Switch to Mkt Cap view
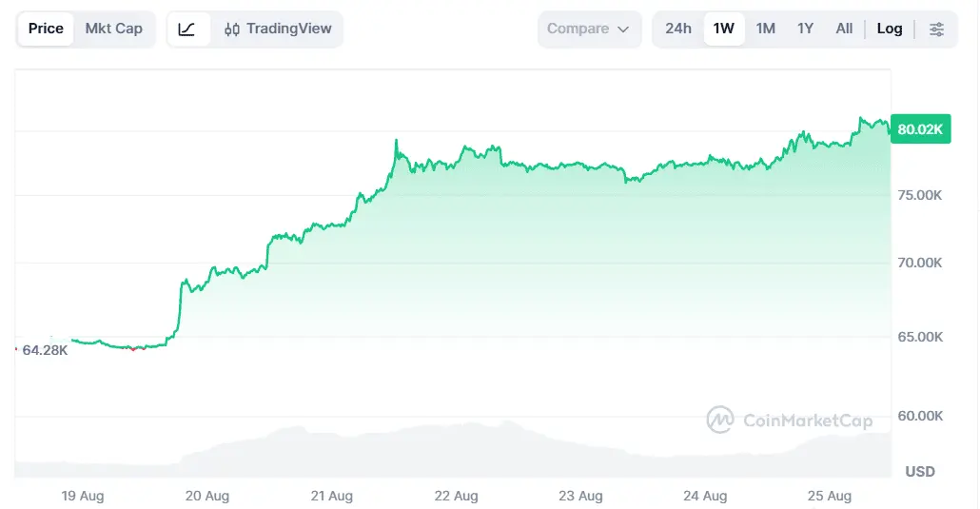Image resolution: width=980 pixels, height=509 pixels. (114, 29)
